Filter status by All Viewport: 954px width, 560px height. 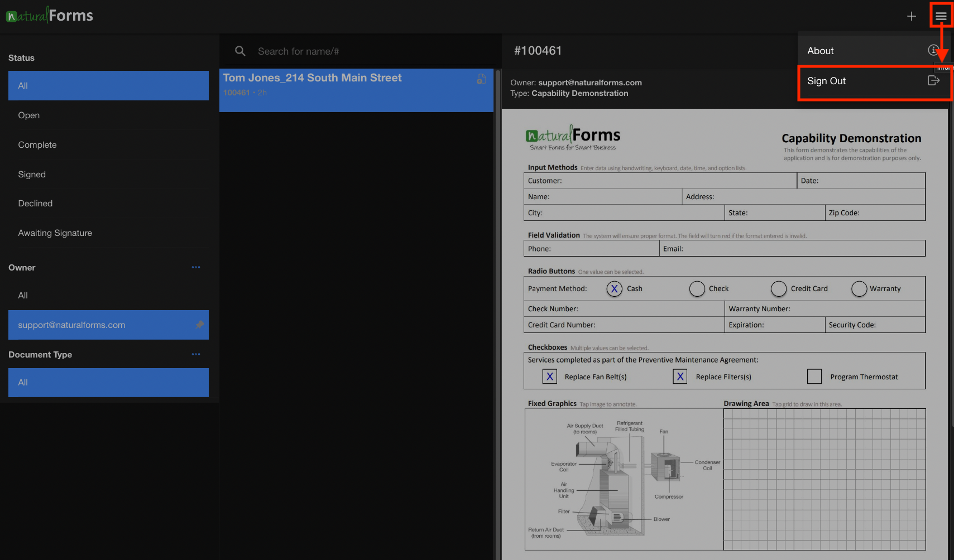pyautogui.click(x=108, y=85)
